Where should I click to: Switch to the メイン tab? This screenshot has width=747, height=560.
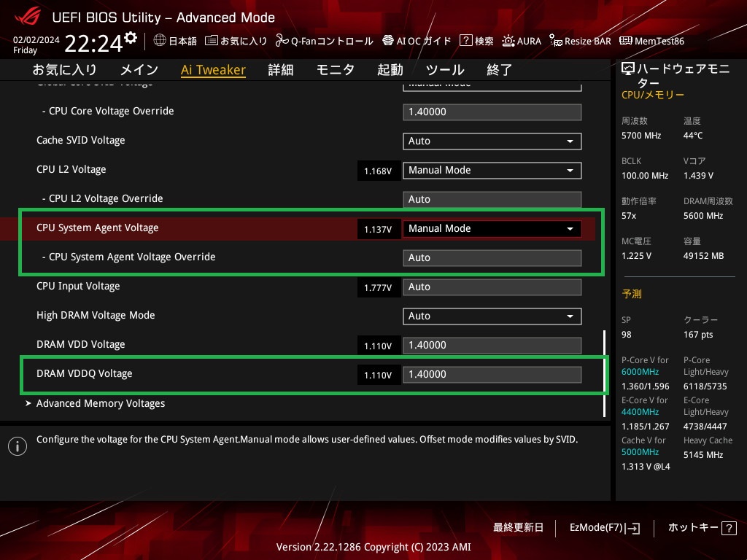click(139, 70)
